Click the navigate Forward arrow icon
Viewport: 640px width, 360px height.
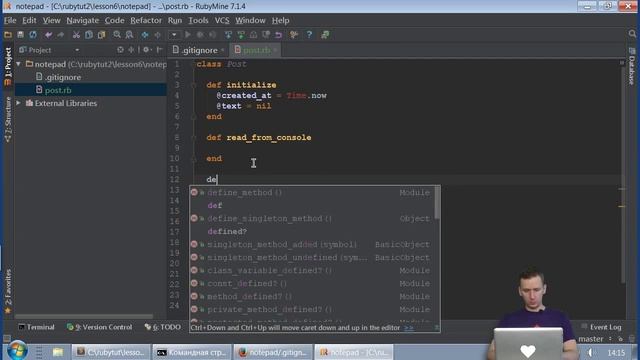(x=157, y=35)
